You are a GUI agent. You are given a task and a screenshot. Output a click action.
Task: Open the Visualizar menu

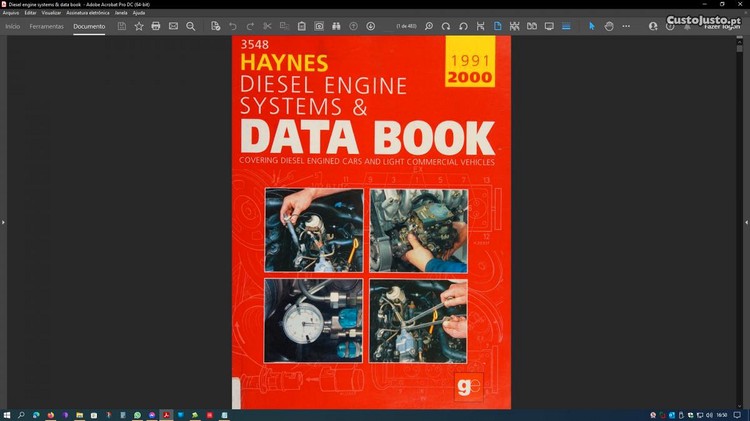(51, 13)
